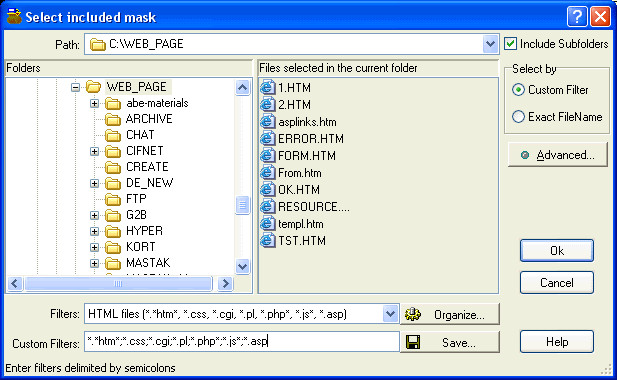Click the ERROR.HTM file icon
Screen dimensions: 617x380
(x=268, y=138)
